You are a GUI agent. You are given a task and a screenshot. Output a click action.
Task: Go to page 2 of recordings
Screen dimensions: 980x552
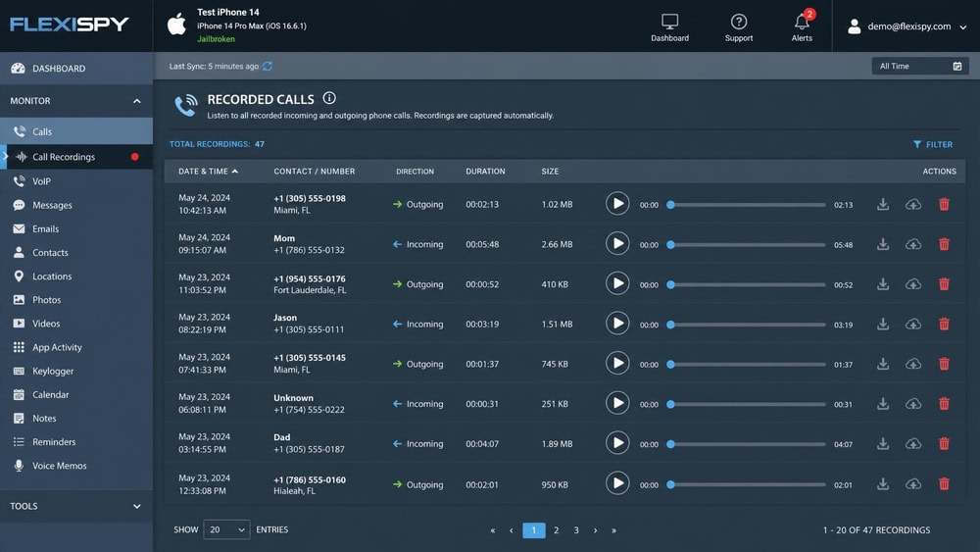coord(556,530)
